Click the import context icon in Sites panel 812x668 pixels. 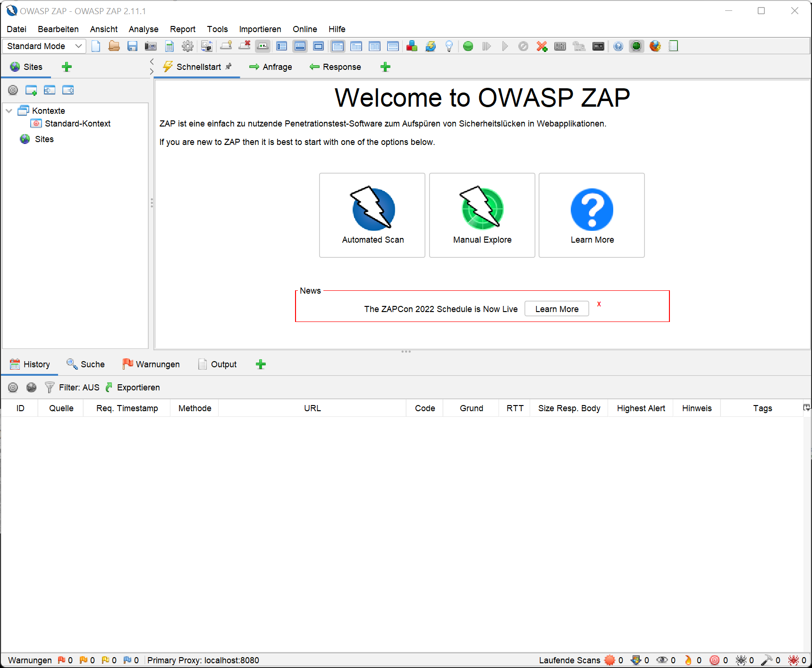[50, 90]
